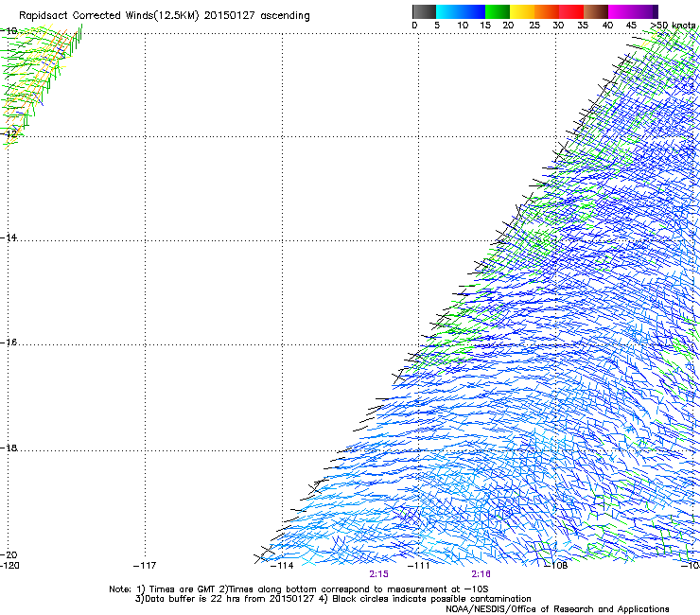Viewport: 700px width, 615px height.
Task: Click the '5' colorbar scale label
Action: pos(437,26)
